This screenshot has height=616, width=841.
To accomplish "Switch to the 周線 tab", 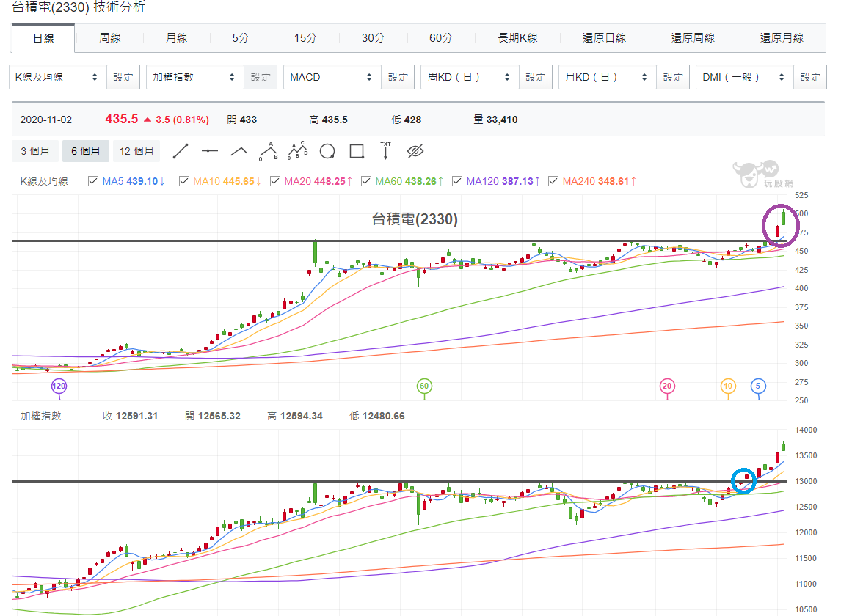I will 110,38.
